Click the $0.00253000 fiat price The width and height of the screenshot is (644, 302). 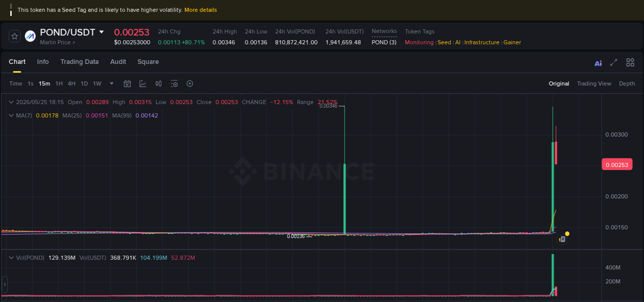tap(132, 42)
